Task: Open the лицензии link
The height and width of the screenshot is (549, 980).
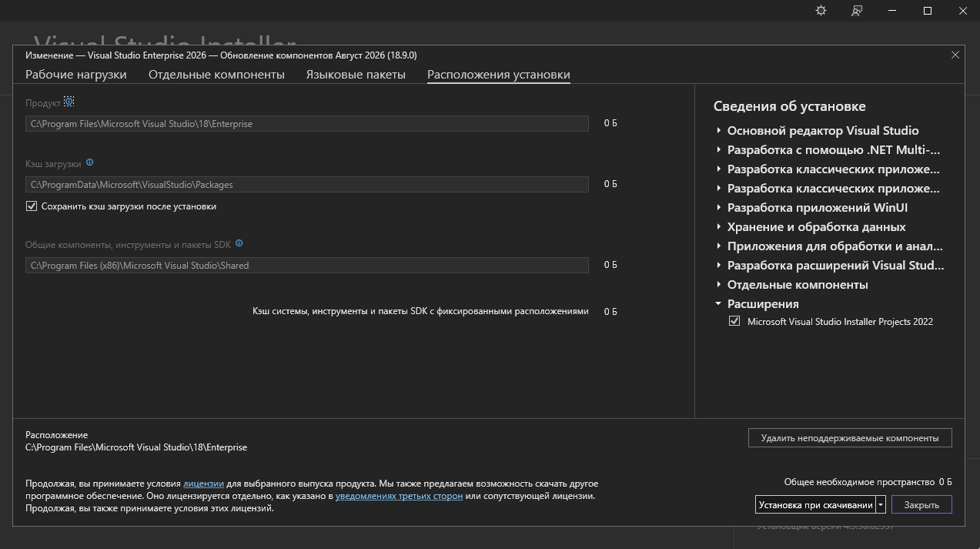Action: point(203,484)
